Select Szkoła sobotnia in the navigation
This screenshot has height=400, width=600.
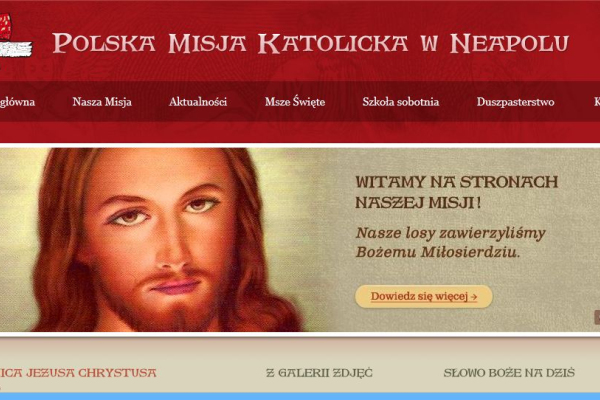(401, 102)
